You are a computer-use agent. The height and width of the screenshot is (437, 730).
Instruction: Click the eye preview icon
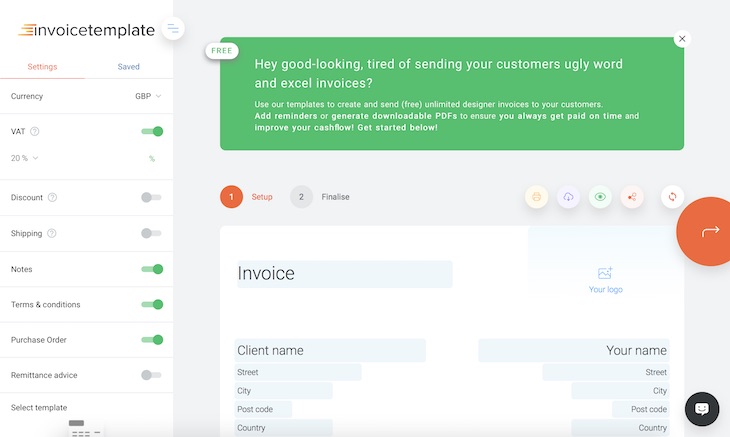click(x=600, y=197)
